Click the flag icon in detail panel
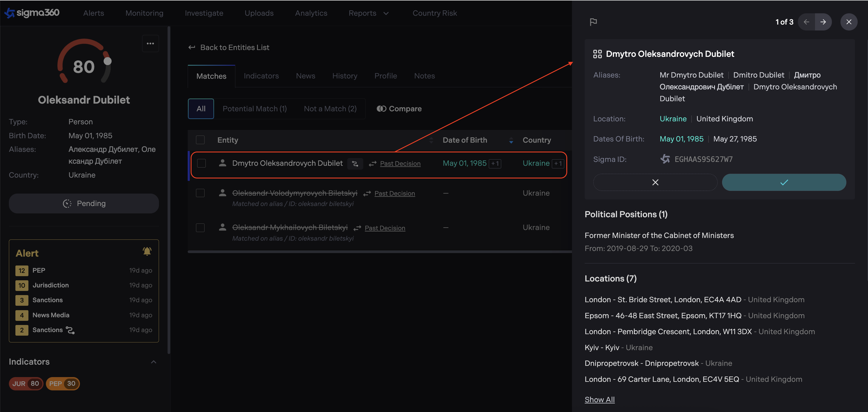Viewport: 868px width, 412px height. 593,22
